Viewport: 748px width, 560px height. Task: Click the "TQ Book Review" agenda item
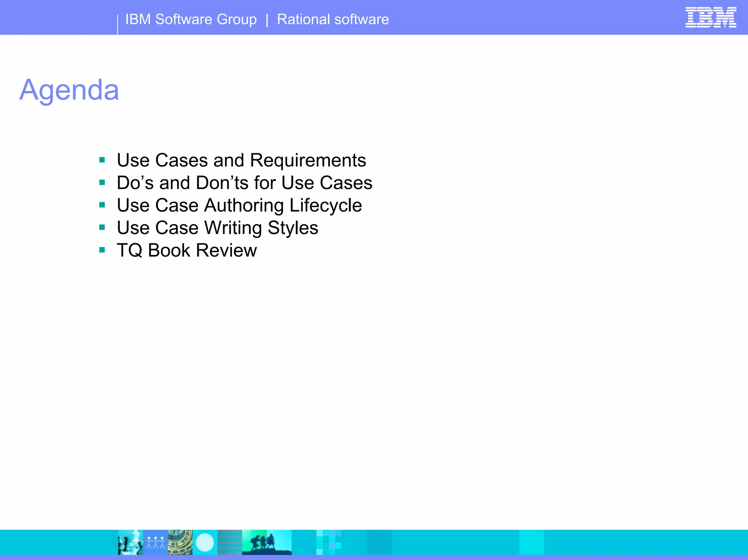click(x=187, y=250)
